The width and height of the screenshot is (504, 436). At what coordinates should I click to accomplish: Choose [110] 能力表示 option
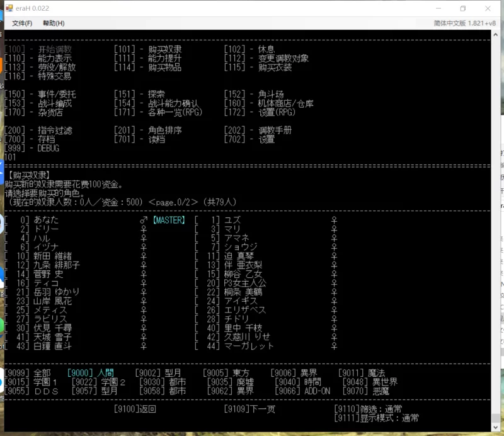[38, 58]
